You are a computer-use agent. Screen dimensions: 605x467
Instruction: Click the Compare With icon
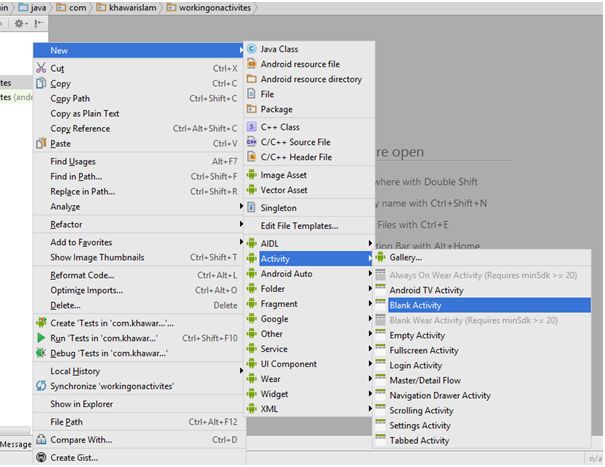point(40,439)
